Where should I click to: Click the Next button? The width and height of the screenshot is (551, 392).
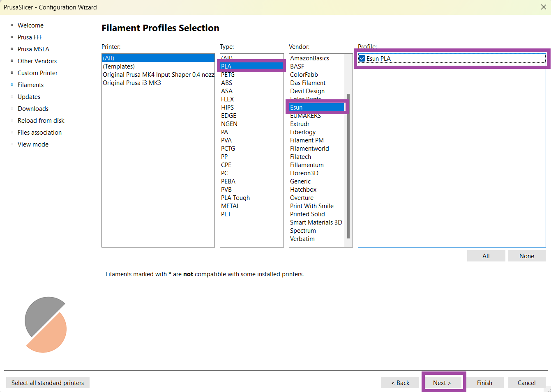[442, 383]
